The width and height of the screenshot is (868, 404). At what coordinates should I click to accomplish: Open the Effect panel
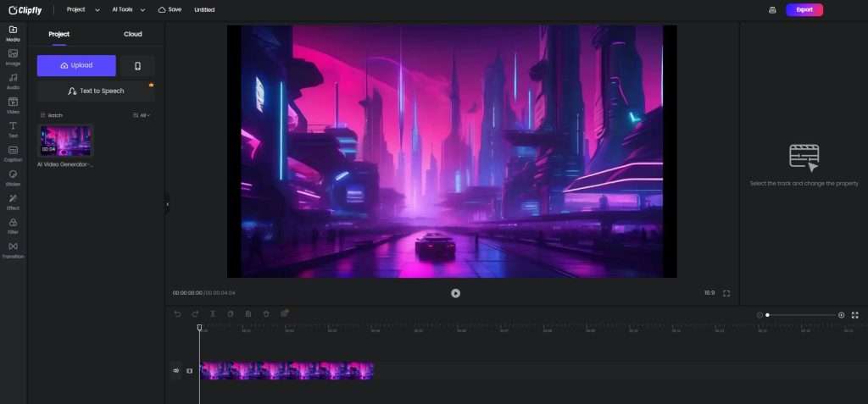[x=13, y=202]
